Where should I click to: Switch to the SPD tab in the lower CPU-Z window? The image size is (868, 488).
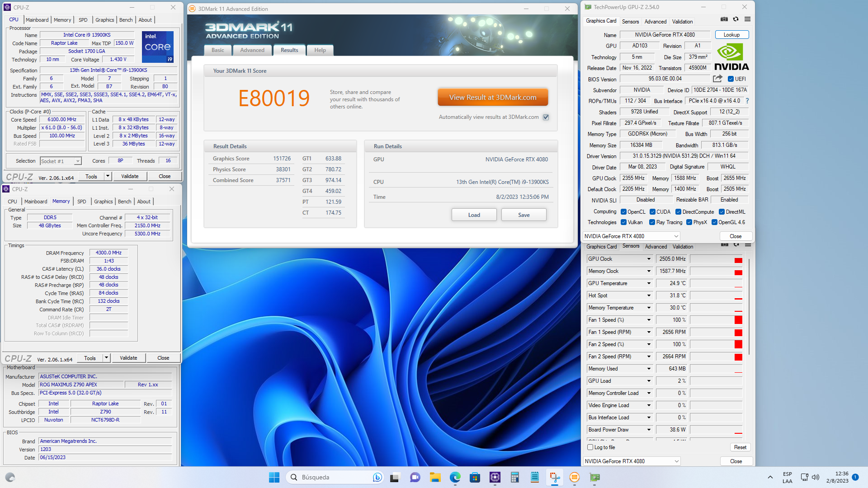[x=81, y=202]
